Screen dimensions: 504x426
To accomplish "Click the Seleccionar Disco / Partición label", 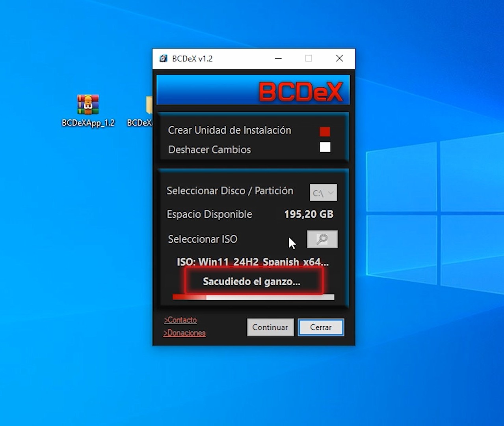I will click(x=230, y=191).
